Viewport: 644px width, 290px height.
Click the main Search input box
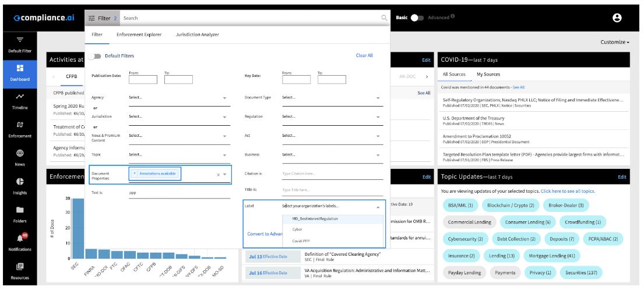click(251, 18)
